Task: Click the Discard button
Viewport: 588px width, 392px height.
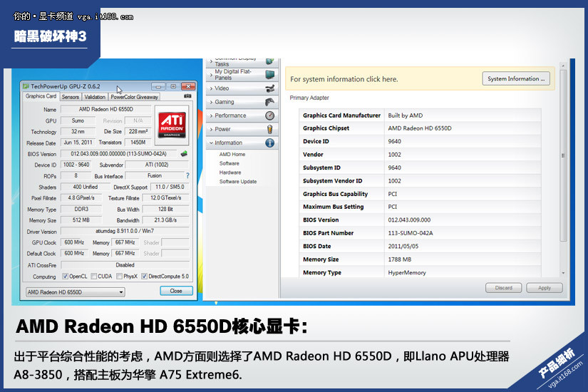Action: (x=503, y=288)
